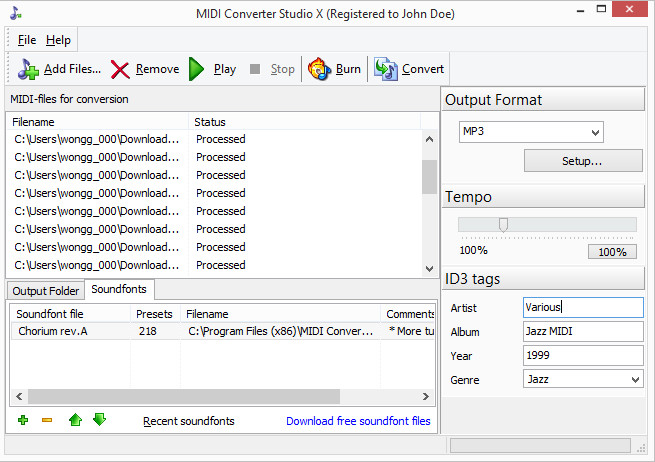Click the red X Remove icon
Viewport: 655px width, 462px height.
tap(120, 69)
